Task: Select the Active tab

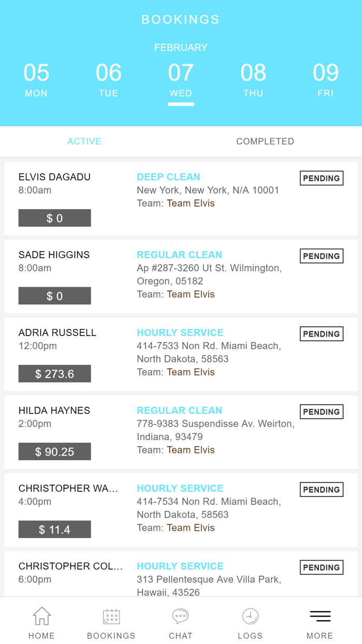Action: point(84,141)
